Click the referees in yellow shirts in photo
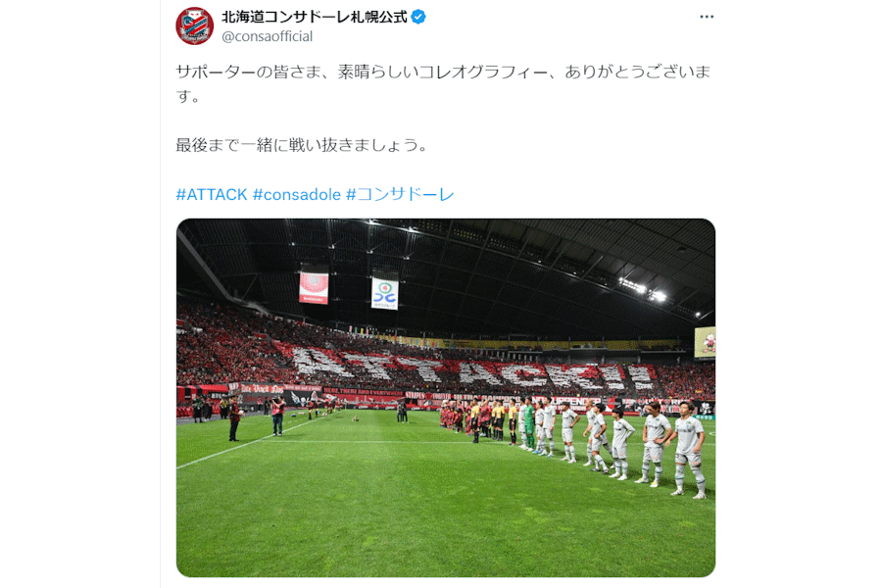This screenshot has width=882, height=588. pyautogui.click(x=496, y=419)
